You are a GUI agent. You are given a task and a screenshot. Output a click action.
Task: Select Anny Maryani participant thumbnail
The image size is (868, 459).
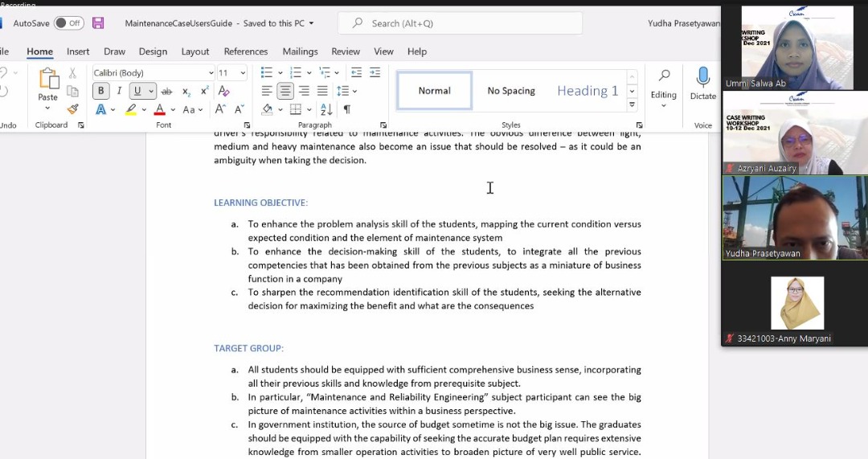point(796,303)
